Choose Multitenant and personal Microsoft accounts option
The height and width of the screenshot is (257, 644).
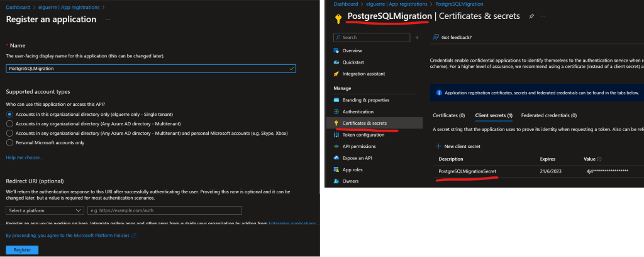9,133
